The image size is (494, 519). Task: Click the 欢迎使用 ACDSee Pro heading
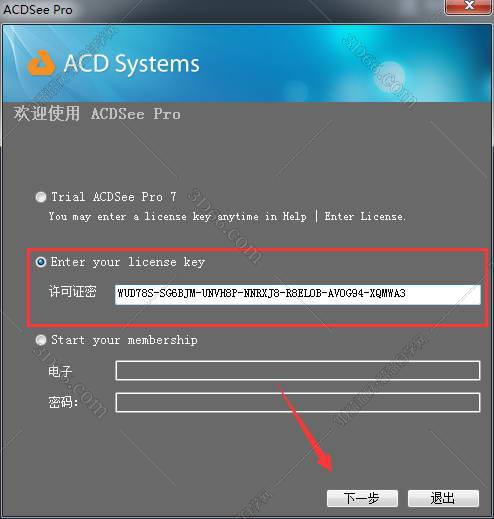click(97, 114)
